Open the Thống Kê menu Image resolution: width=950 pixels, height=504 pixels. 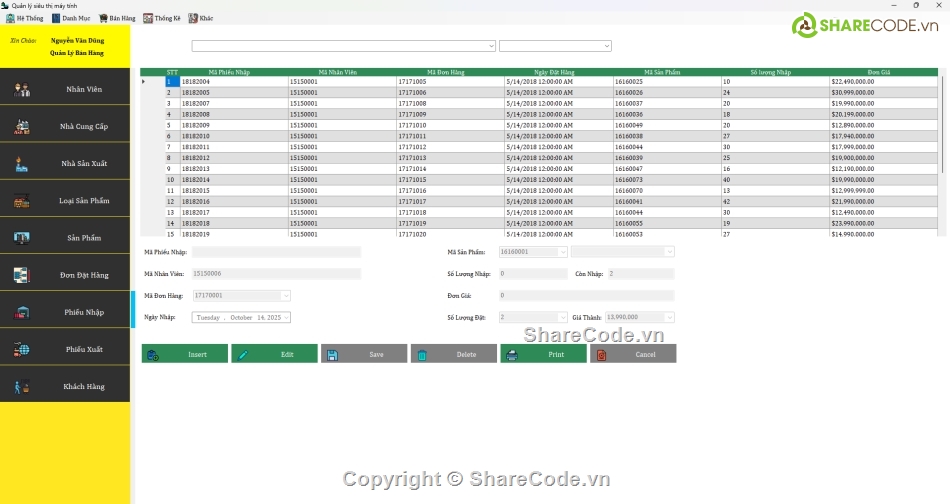coord(162,18)
